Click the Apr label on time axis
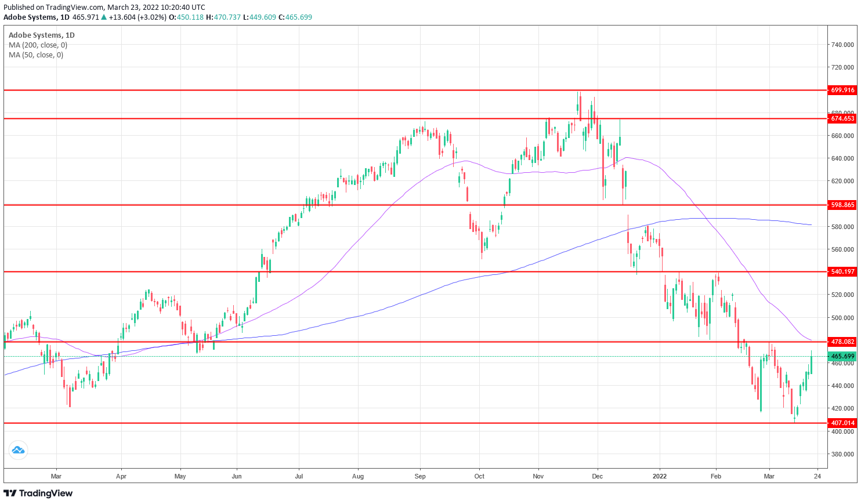The image size is (861, 504). click(x=121, y=476)
